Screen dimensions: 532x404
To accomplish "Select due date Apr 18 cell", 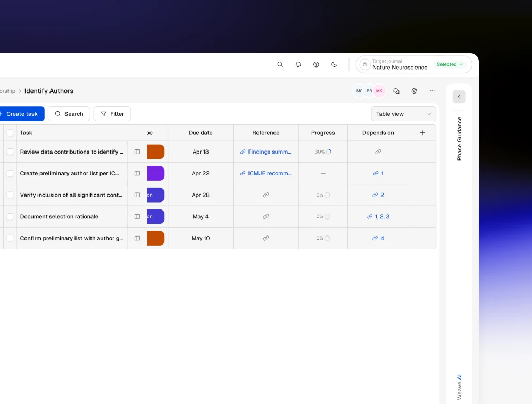I will (201, 152).
